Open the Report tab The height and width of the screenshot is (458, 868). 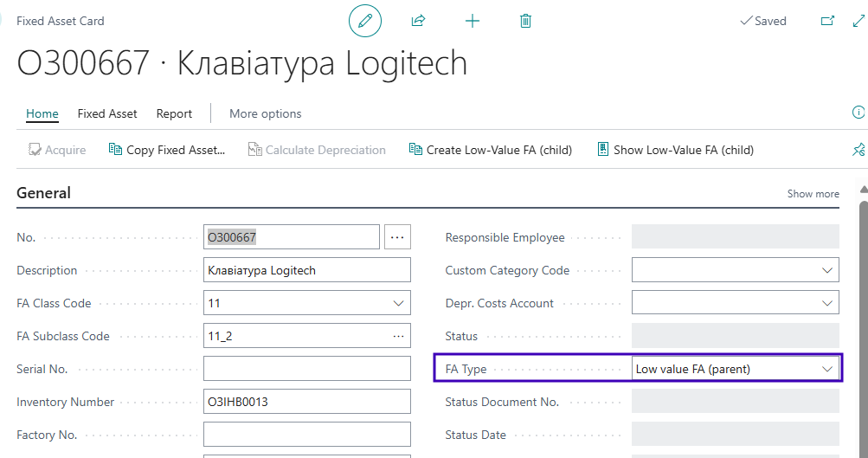point(174,113)
